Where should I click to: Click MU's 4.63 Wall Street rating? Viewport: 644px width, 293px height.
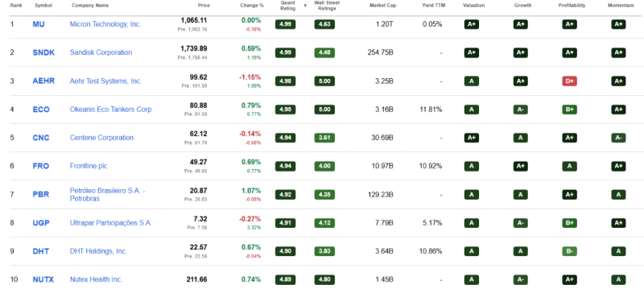click(x=324, y=24)
